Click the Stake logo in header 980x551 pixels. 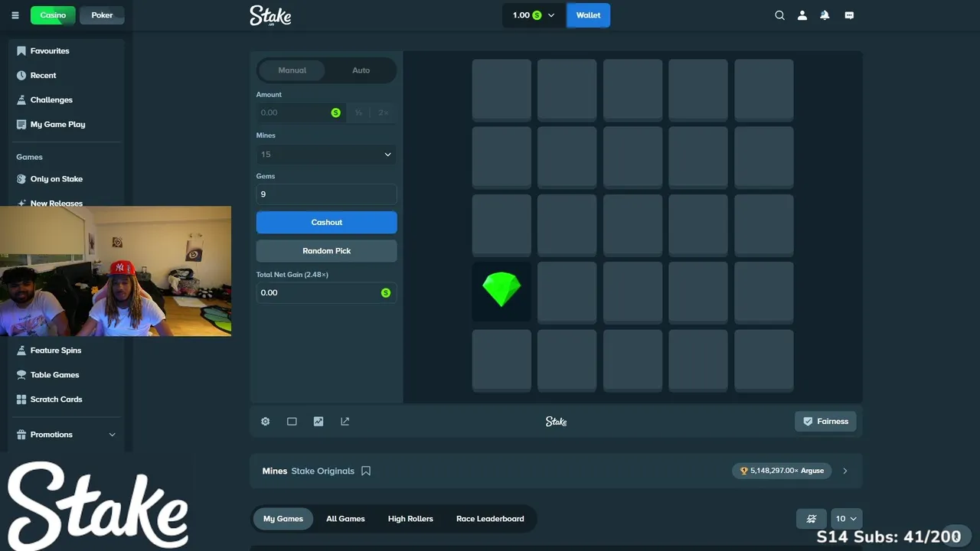click(x=270, y=15)
